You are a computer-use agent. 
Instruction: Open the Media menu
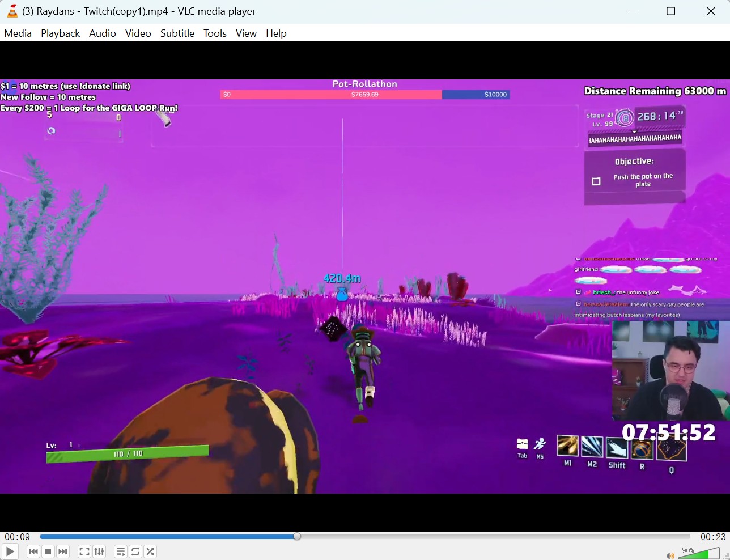click(18, 33)
